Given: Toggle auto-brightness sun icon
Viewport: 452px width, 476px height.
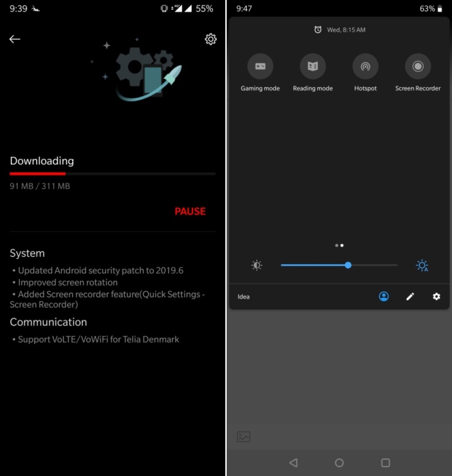Looking at the screenshot, I should point(422,265).
